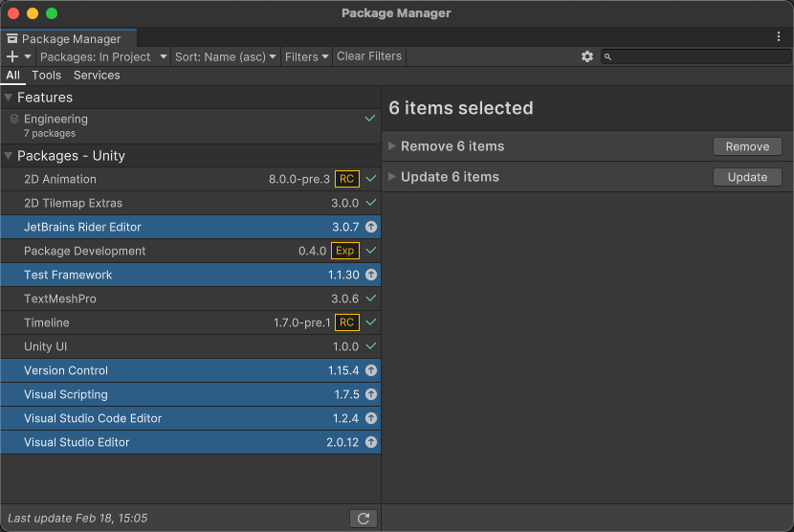Click installed checkmark next to Engineering feature

click(370, 119)
